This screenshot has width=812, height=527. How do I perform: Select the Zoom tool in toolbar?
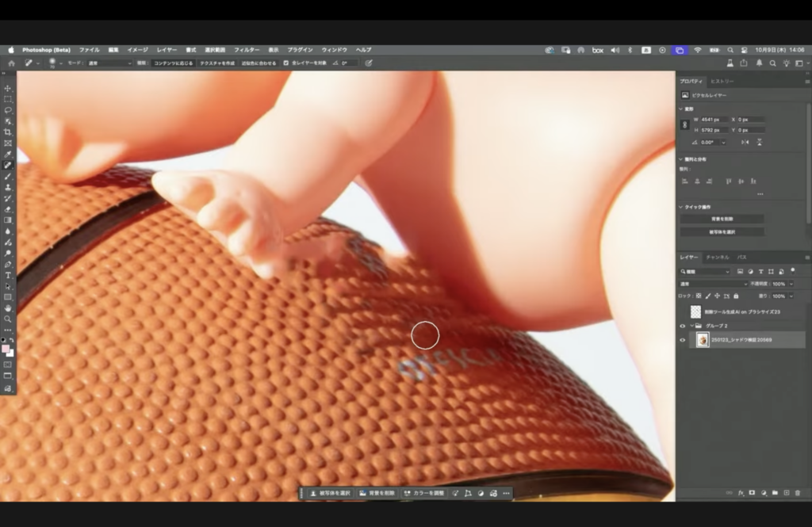(8, 319)
